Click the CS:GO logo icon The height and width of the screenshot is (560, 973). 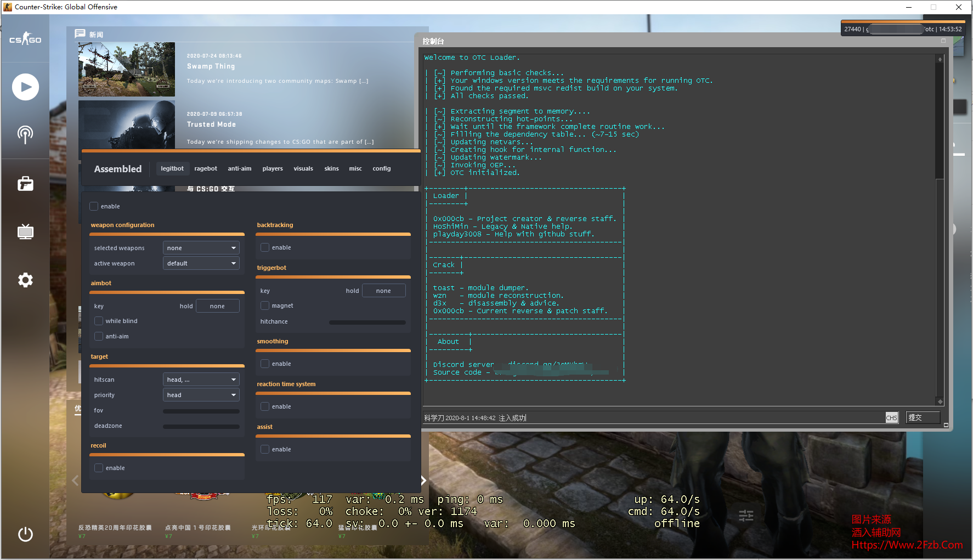coord(25,39)
